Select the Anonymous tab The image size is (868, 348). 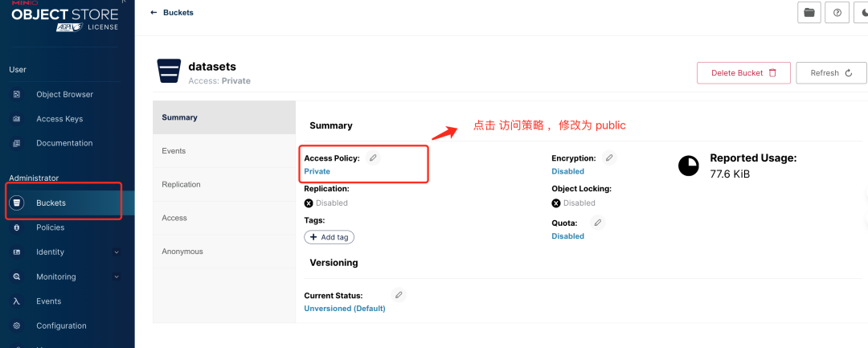(182, 252)
